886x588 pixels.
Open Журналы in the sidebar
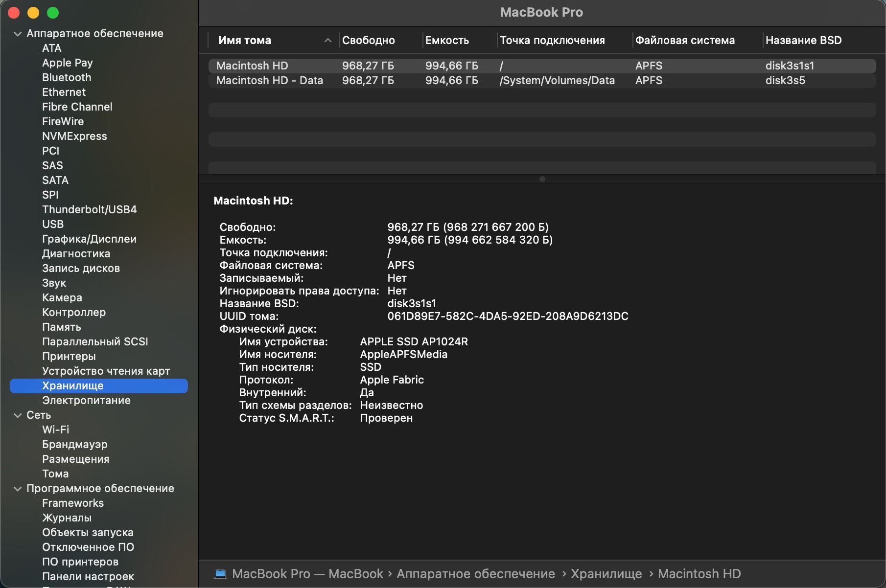[x=67, y=518]
